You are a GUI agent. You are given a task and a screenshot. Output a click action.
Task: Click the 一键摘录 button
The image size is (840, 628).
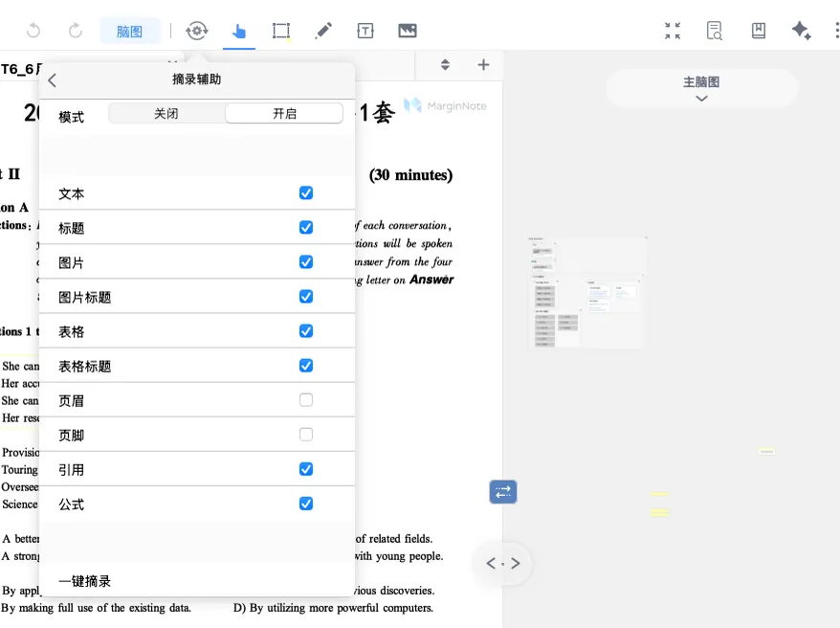click(x=84, y=581)
